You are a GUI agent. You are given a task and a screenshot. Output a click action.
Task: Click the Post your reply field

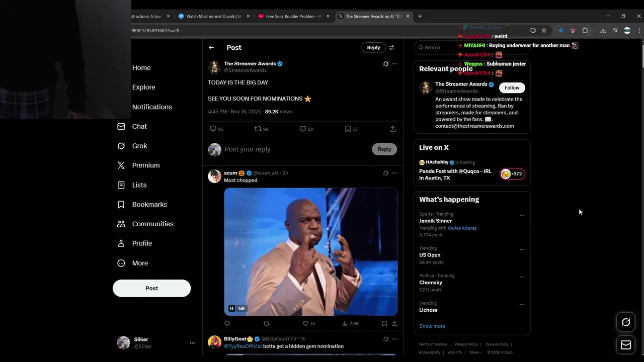(297, 149)
